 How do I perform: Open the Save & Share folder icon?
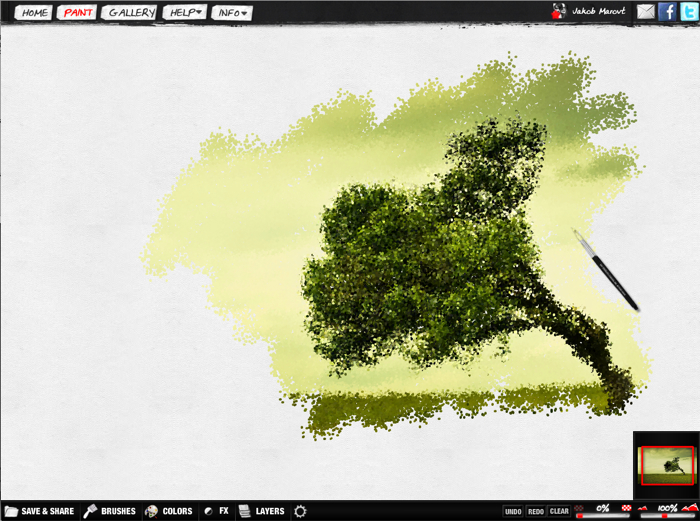pyautogui.click(x=11, y=511)
